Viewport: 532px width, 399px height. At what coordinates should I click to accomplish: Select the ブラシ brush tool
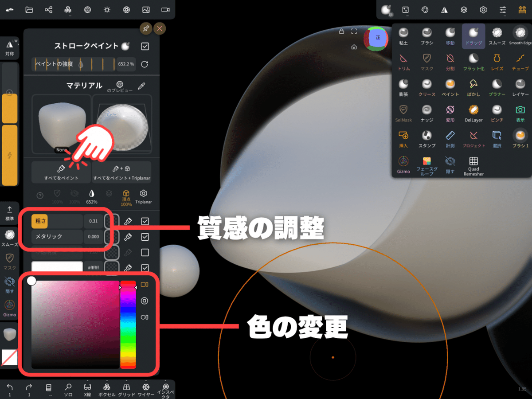426,36
